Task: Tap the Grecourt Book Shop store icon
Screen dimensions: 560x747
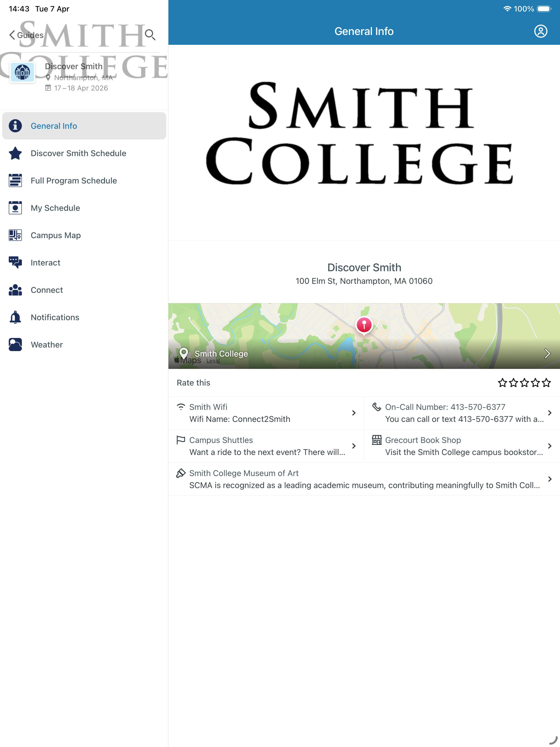Action: pyautogui.click(x=377, y=440)
